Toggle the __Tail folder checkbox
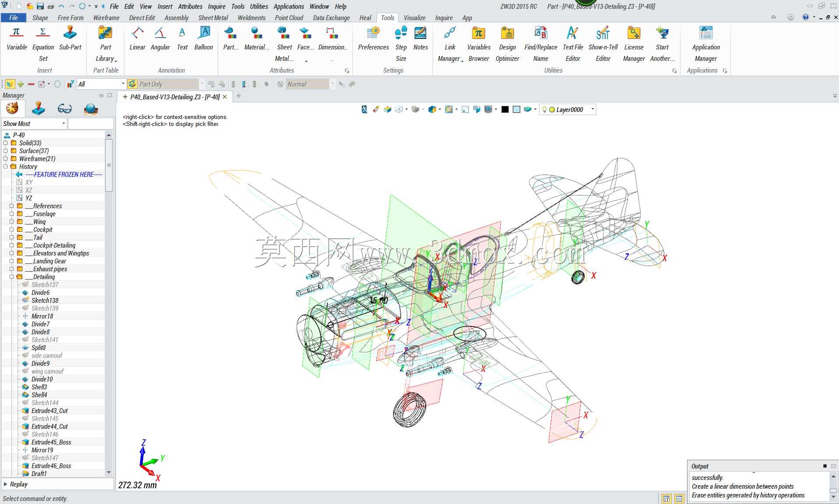This screenshot has height=504, width=839. tap(12, 238)
